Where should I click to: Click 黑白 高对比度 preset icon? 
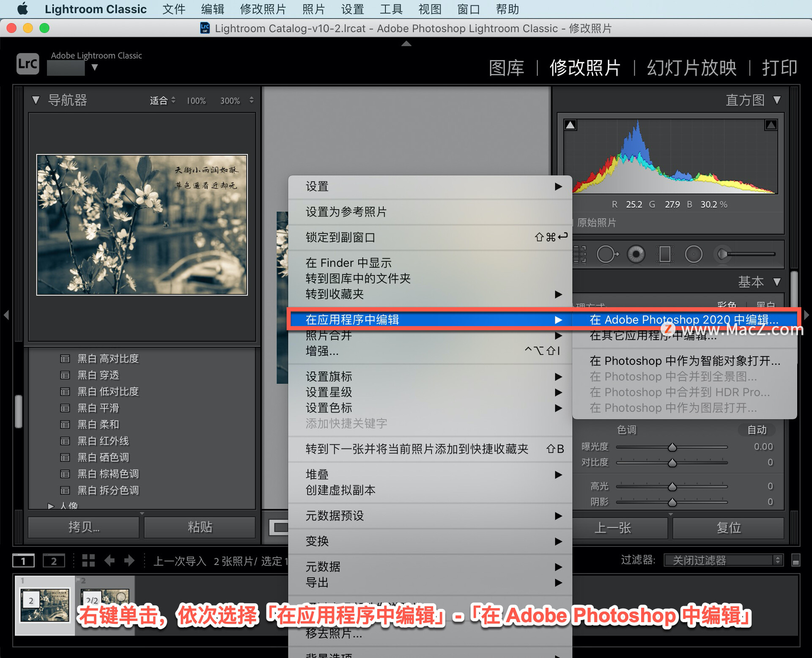pos(65,359)
